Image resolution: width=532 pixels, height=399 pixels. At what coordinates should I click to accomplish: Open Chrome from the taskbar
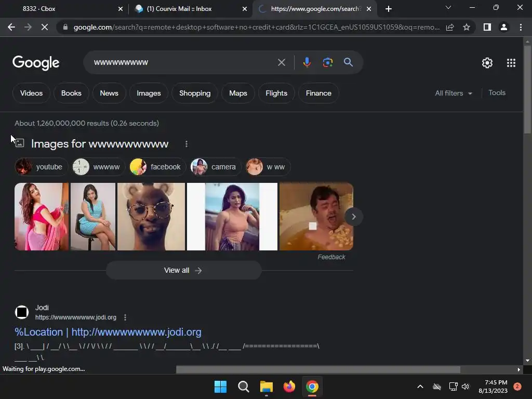[x=312, y=387]
